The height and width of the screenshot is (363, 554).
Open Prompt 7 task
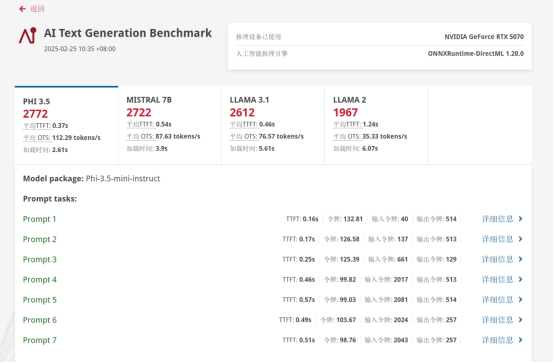click(40, 340)
